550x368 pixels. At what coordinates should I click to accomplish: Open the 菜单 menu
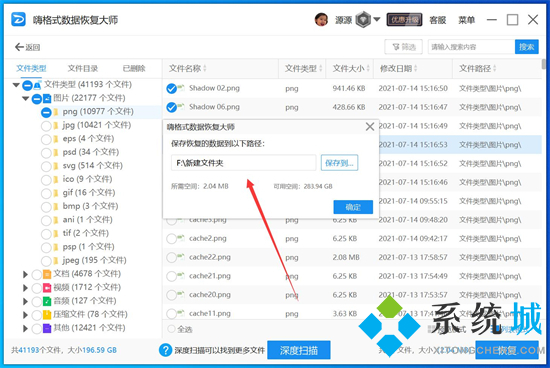click(x=466, y=20)
